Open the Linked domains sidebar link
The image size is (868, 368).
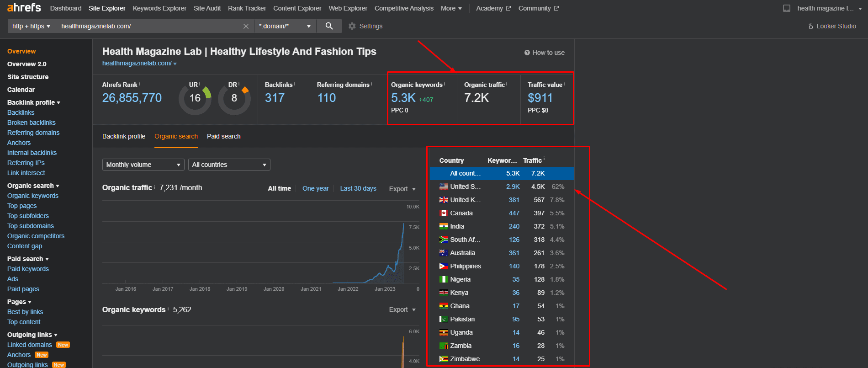(x=30, y=345)
